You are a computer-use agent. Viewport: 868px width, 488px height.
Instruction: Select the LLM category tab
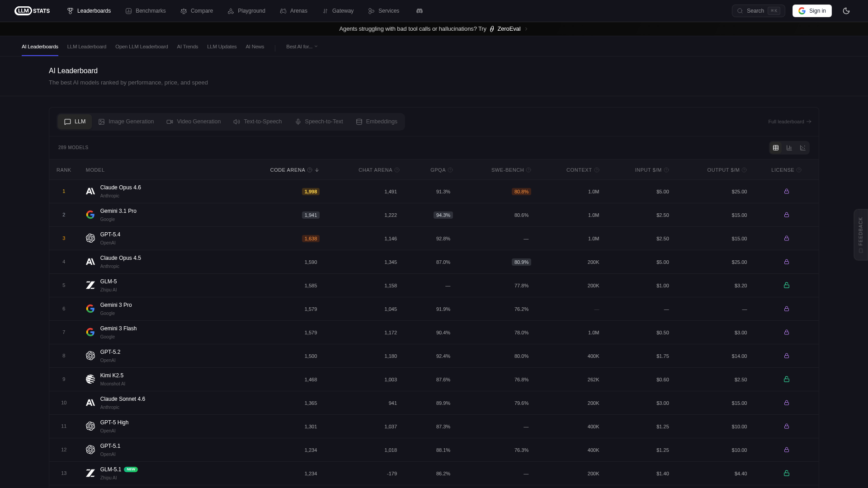coord(75,122)
